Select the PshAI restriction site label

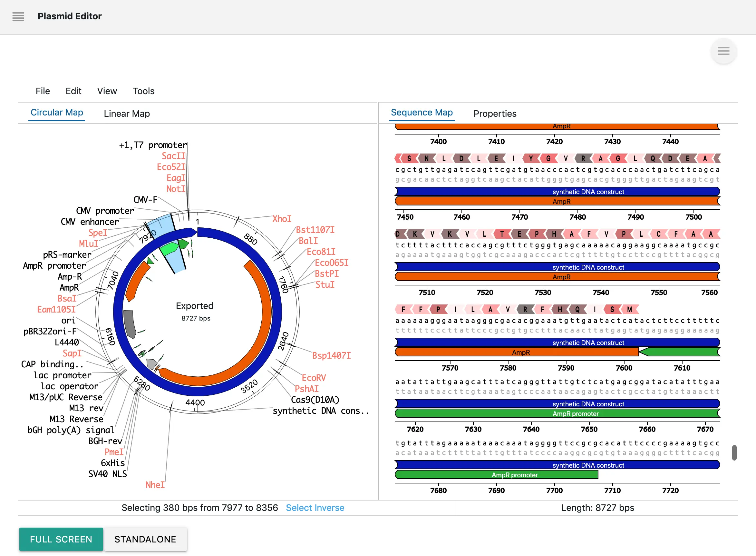point(306,389)
